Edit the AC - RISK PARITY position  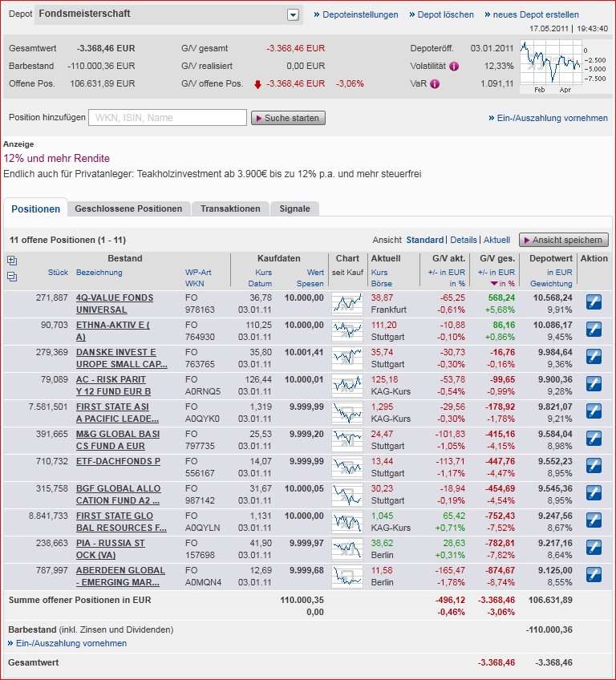pyautogui.click(x=594, y=384)
